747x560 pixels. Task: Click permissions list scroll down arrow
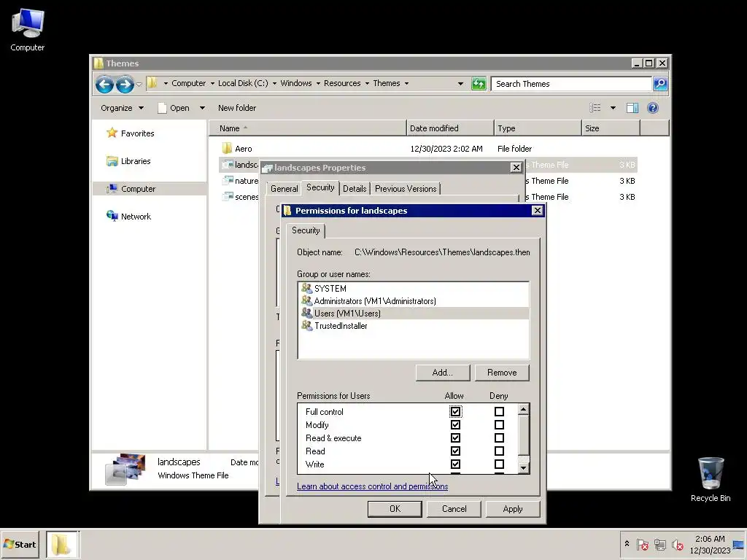coord(523,467)
